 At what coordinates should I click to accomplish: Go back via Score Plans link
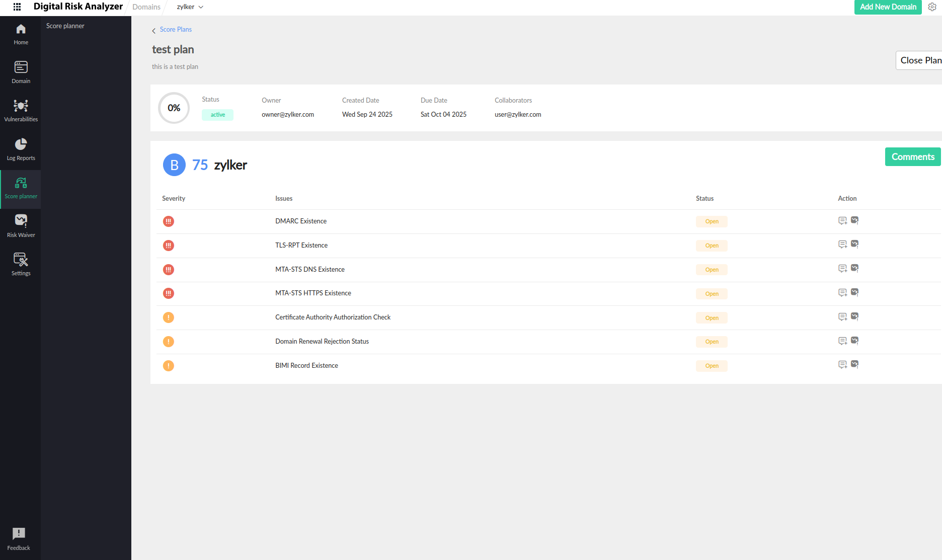pos(175,30)
